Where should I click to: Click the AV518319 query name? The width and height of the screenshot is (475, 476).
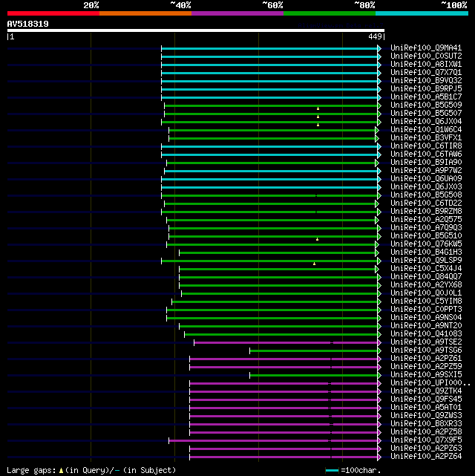pos(28,24)
